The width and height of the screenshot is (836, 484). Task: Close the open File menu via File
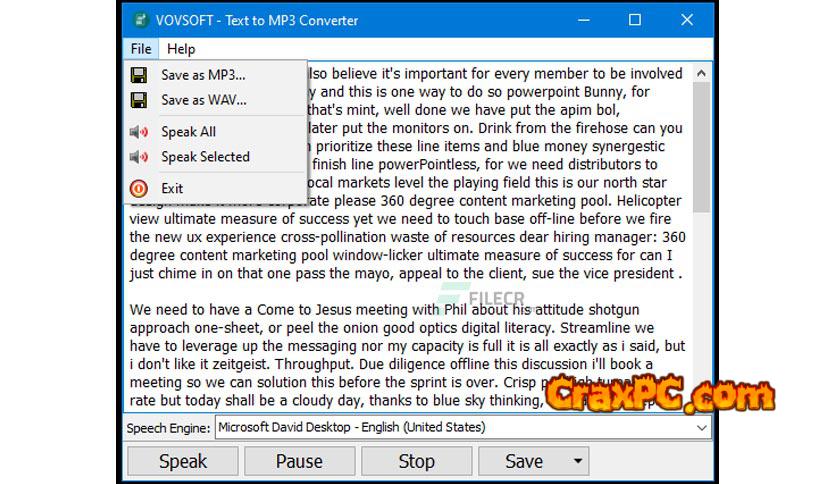pos(141,49)
